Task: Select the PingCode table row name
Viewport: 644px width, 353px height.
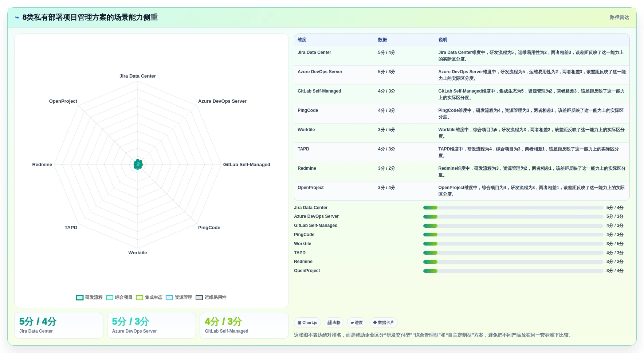Action: pos(308,110)
